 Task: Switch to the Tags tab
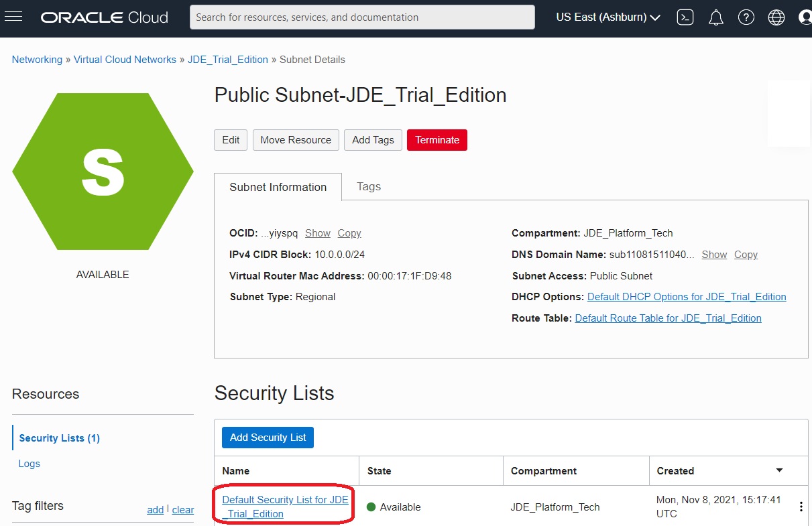click(368, 187)
